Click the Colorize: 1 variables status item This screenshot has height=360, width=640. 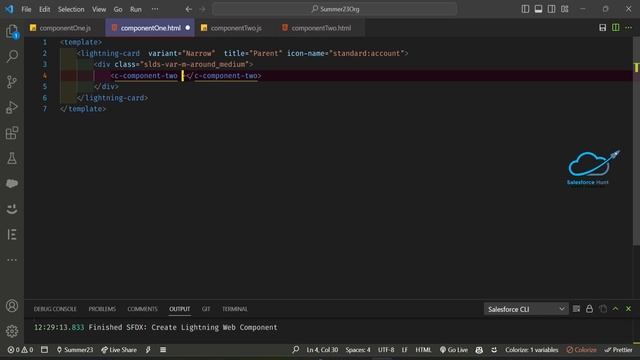click(531, 350)
